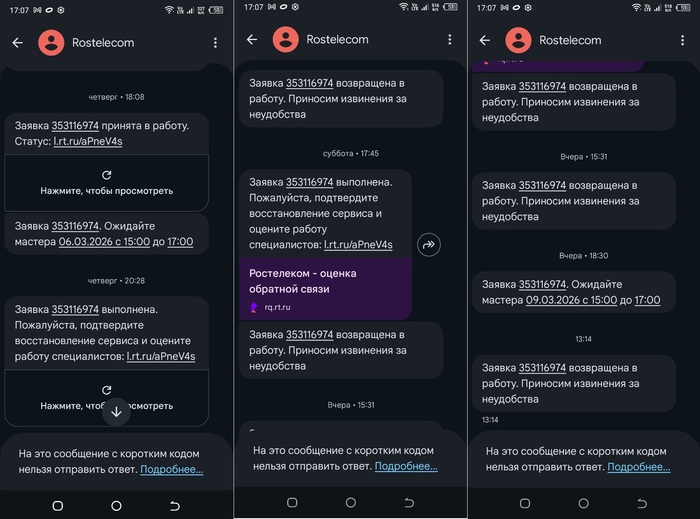Tap the Rostelecom contact avatar in the right screenshot
The image size is (700, 519).
(518, 40)
